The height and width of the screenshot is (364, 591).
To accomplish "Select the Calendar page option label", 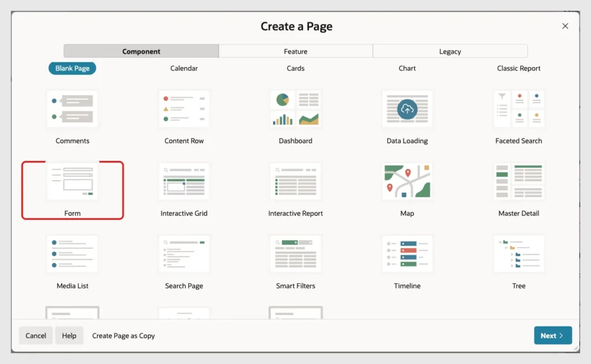I will pyautogui.click(x=184, y=68).
